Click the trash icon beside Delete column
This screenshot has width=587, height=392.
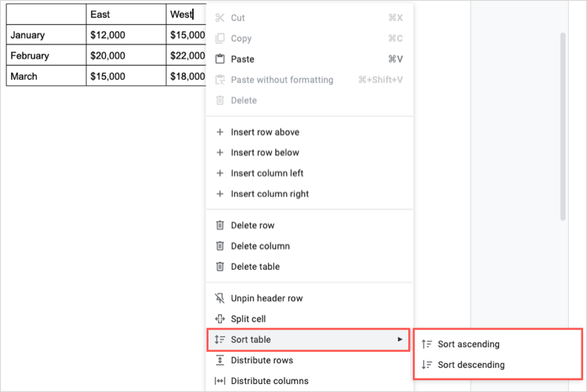[220, 246]
